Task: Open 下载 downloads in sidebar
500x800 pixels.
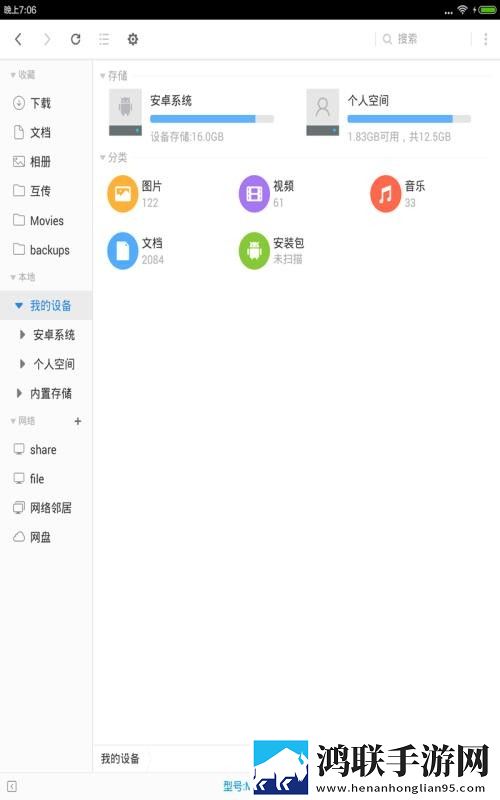Action: tap(46, 103)
